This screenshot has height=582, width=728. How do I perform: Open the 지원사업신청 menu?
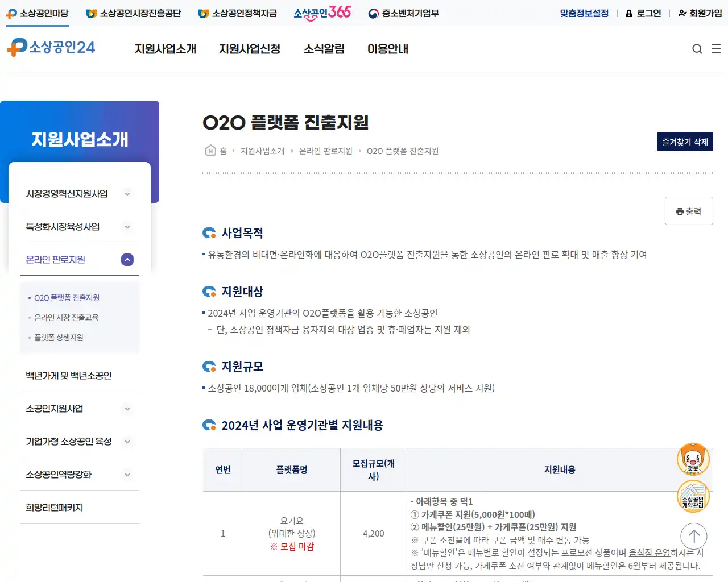coord(249,49)
